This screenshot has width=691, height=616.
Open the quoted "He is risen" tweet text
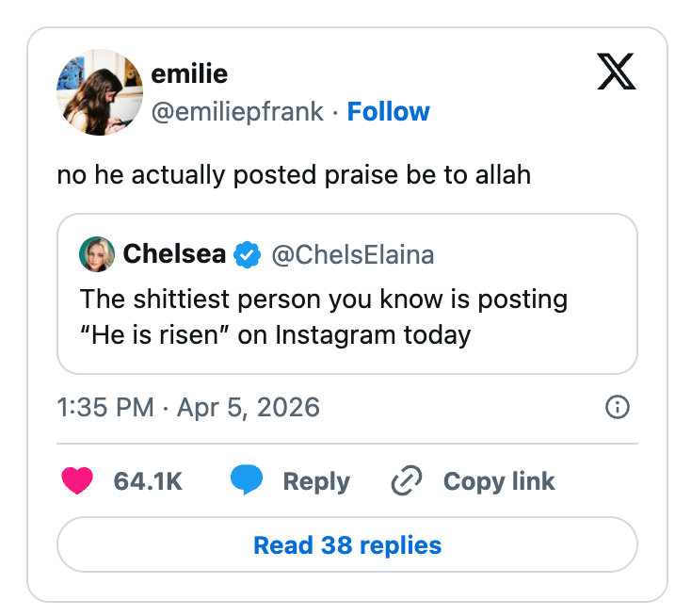324,317
